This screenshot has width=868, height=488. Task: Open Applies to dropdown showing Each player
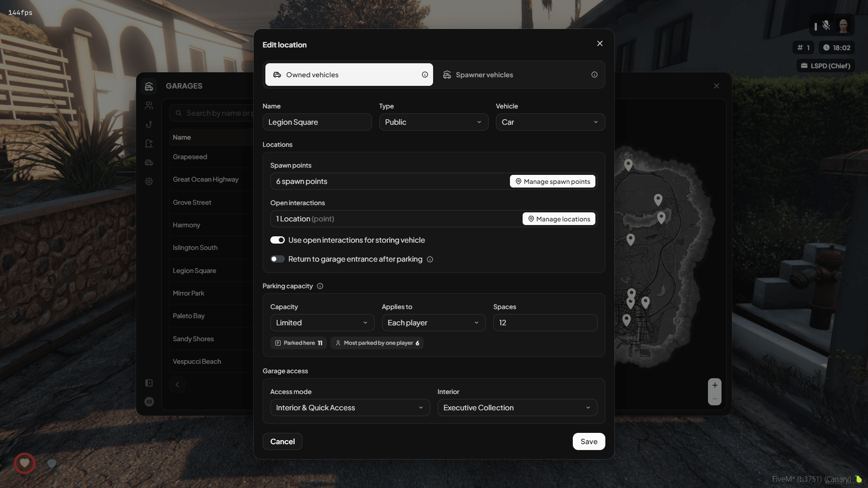434,323
